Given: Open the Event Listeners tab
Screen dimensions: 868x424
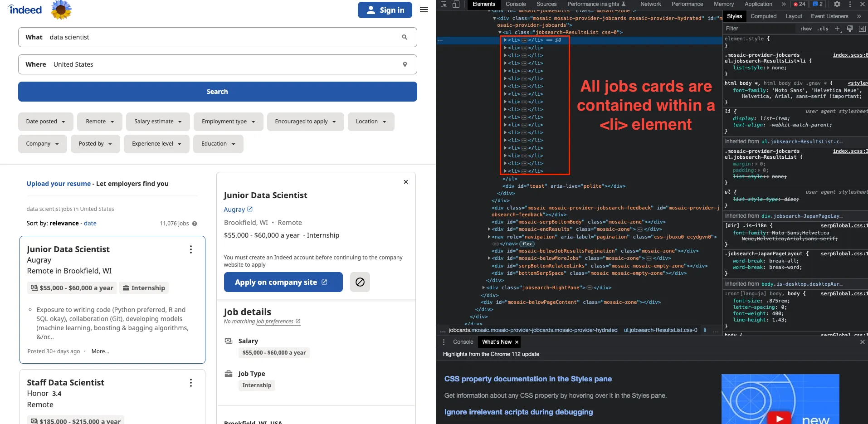Looking at the screenshot, I should (829, 16).
